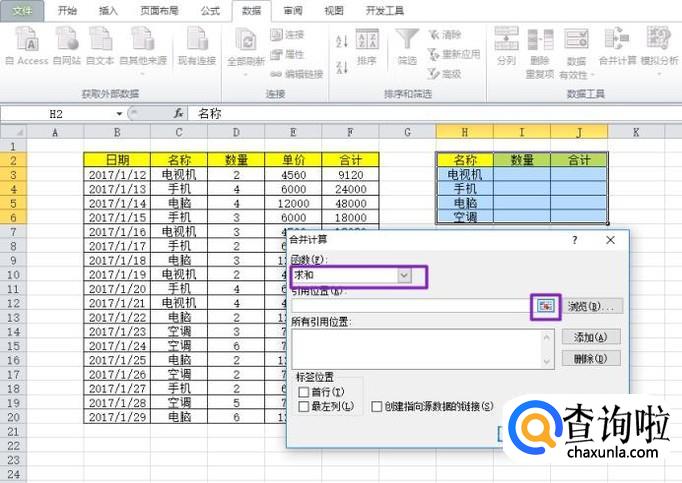Image resolution: width=682 pixels, height=483 pixels.
Task: Click the 删除 (Delete) button
Action: pos(591,359)
